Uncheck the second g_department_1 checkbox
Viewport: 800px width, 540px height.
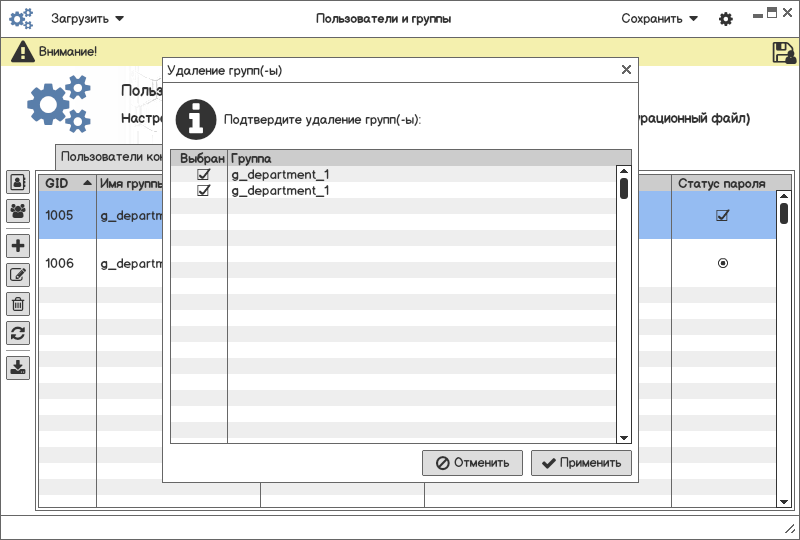(204, 190)
